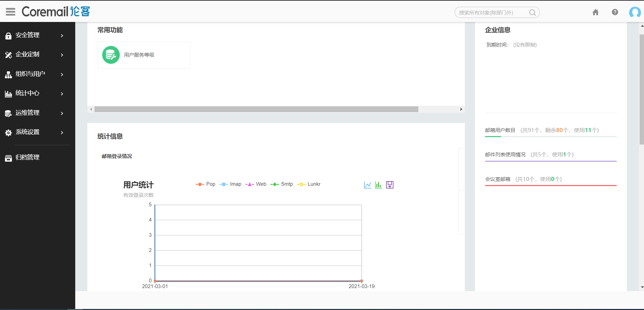The image size is (644, 310).
Task: Click the search magnifier icon
Action: (x=532, y=12)
